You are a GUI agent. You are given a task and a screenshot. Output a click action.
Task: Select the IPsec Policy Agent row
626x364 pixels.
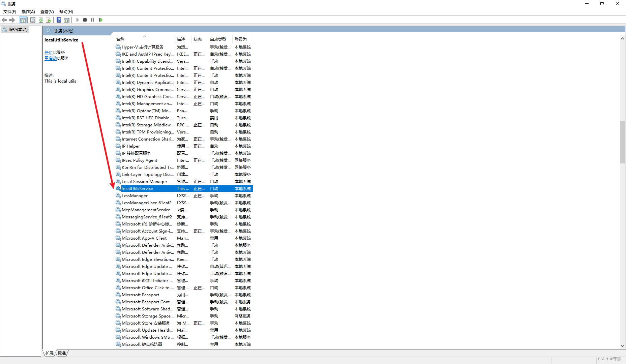point(184,160)
